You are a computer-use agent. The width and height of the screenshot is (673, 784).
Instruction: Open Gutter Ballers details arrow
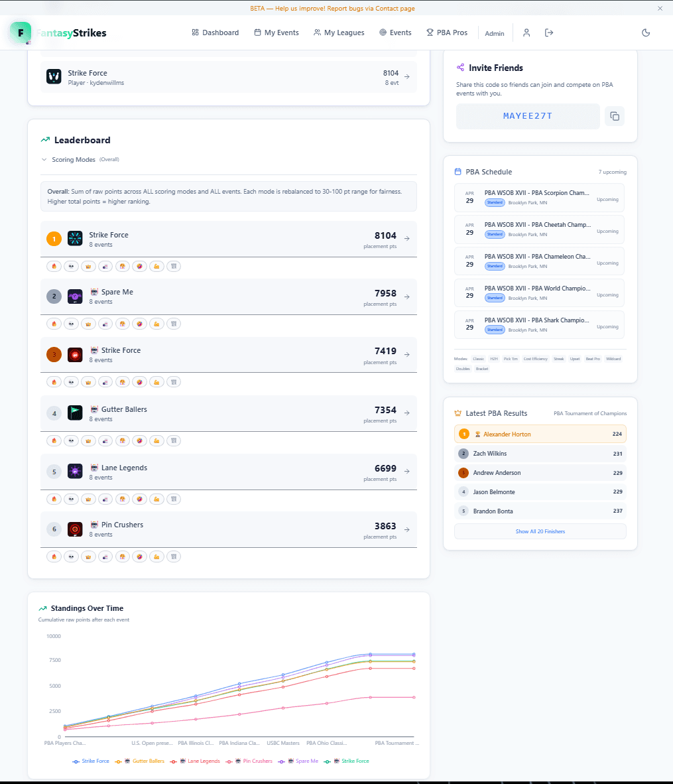coord(407,413)
